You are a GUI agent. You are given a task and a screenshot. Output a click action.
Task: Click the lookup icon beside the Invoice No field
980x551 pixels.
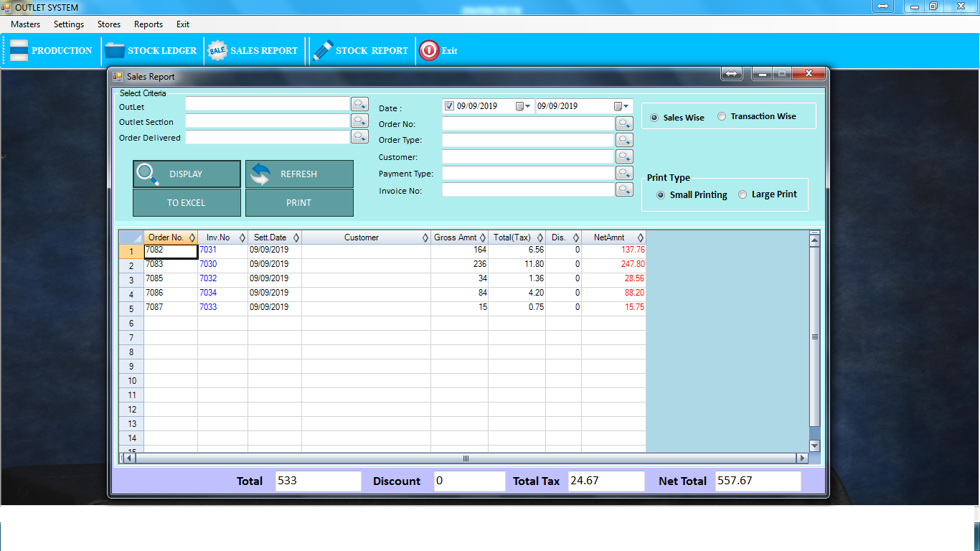click(625, 189)
